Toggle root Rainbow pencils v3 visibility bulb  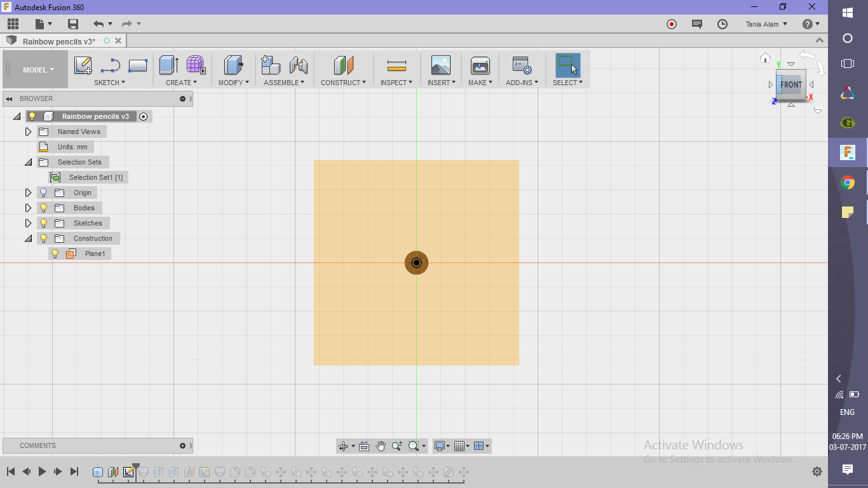[x=32, y=116]
